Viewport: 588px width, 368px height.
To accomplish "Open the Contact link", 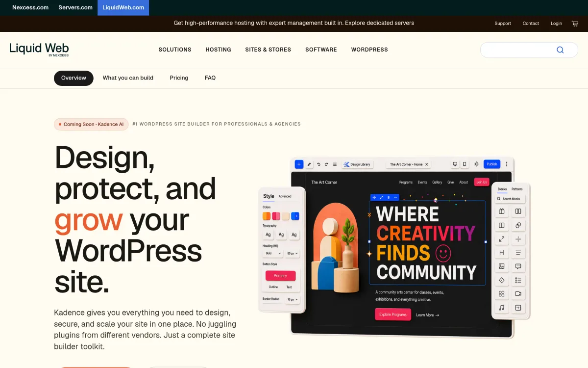I will coord(531,24).
